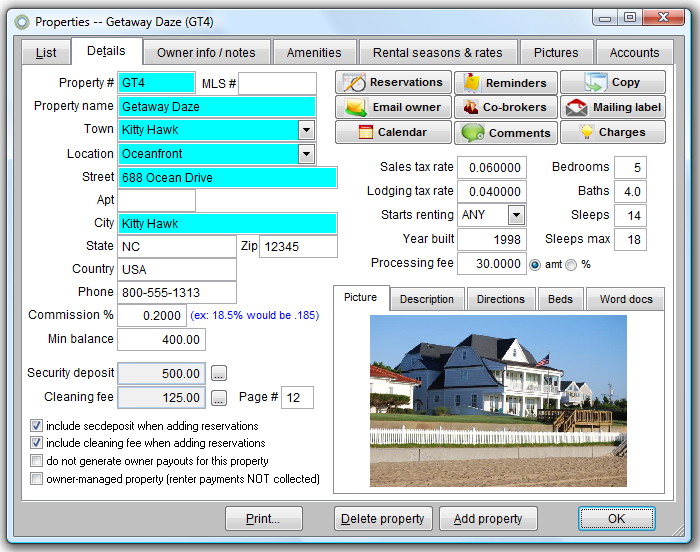This screenshot has width=700, height=552.
Task: Open Cleaning fee ellipsis button
Action: click(219, 397)
